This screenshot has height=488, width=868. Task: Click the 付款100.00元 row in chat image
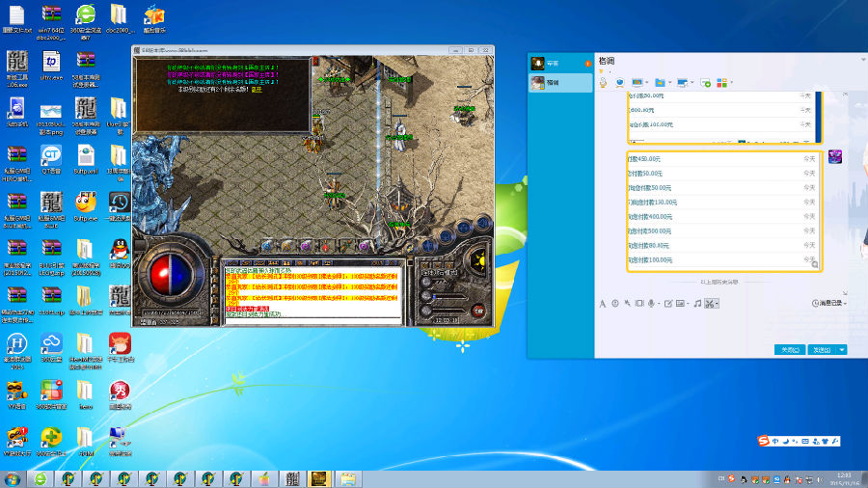click(721, 259)
